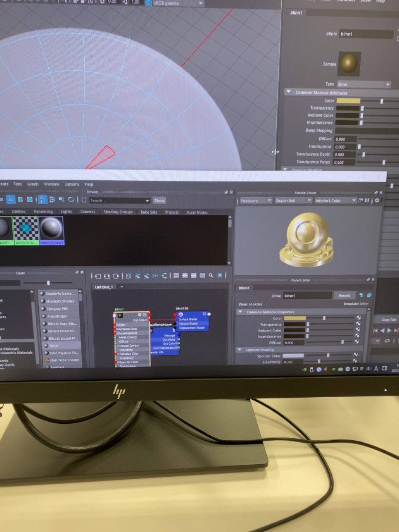The image size is (399, 532).
Task: Open the Tabs menu in Hypershade
Action: [18, 184]
